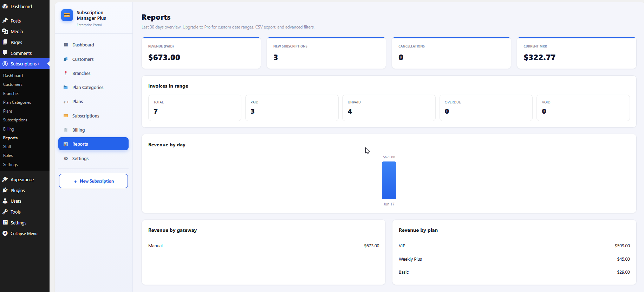The height and width of the screenshot is (292, 644).
Task: Click the Plans tag icon
Action: click(66, 102)
